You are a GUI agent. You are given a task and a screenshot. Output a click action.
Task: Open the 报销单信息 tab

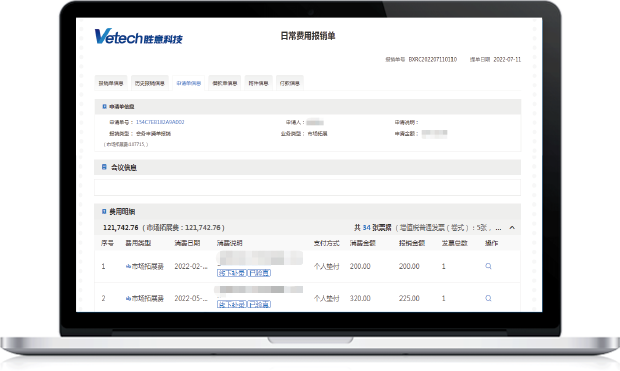click(x=111, y=83)
